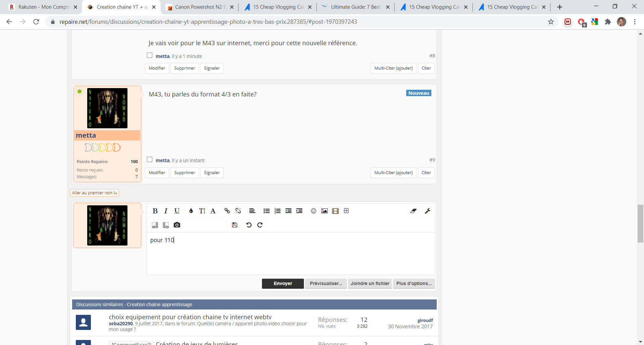Insert an unordered bullet list
This screenshot has width=644, height=345.
[267, 211]
